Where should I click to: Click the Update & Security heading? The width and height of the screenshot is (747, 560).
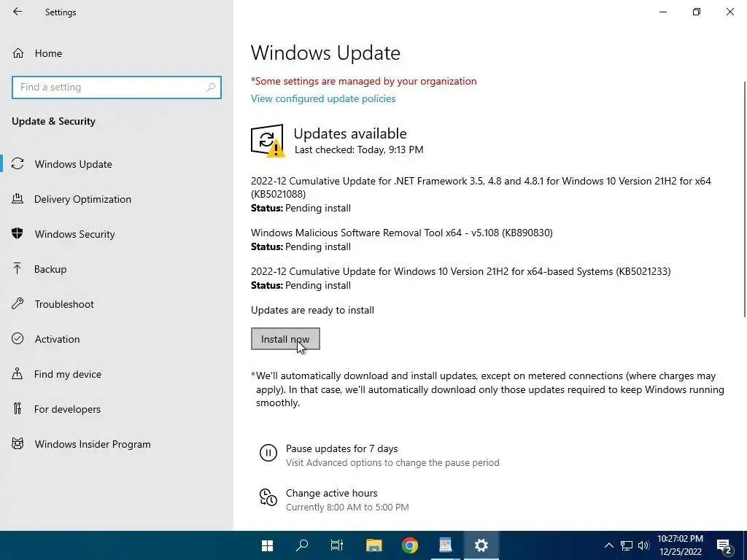coord(53,121)
